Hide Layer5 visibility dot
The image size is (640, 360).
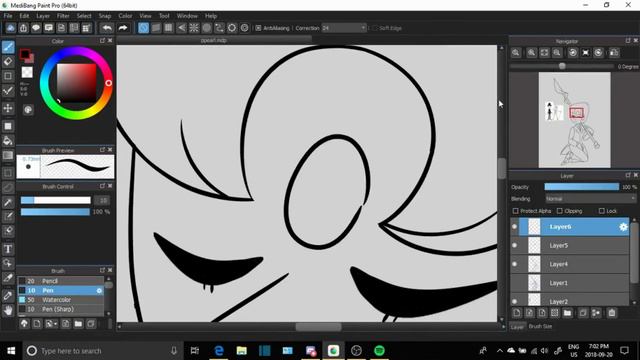pos(514,245)
